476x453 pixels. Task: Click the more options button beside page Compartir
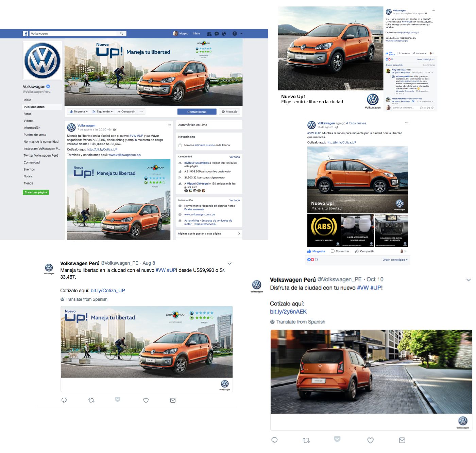pos(141,111)
